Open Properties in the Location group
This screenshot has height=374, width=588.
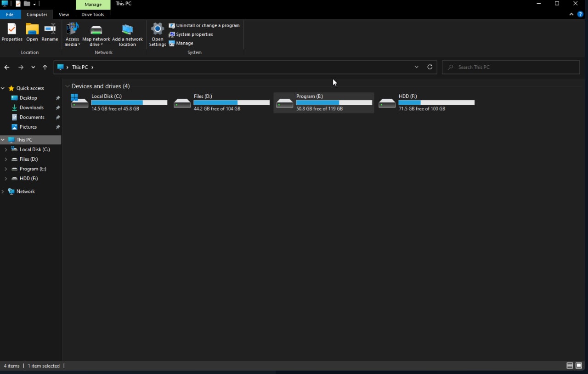coord(12,33)
